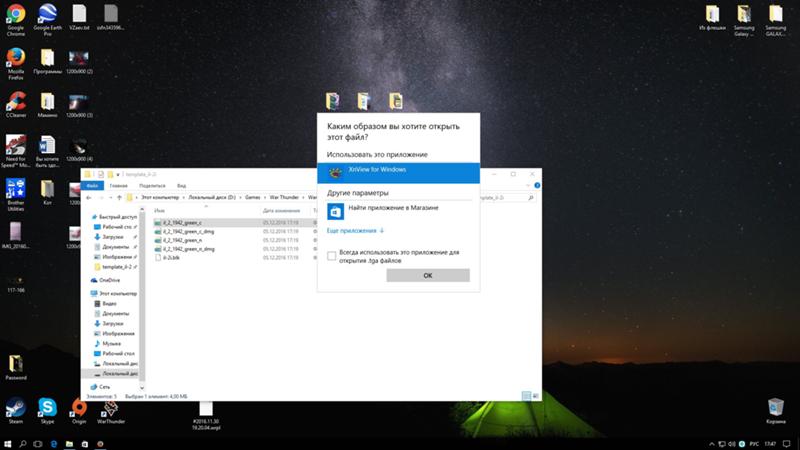Switch to File Explorer in the taskbar

69,444
